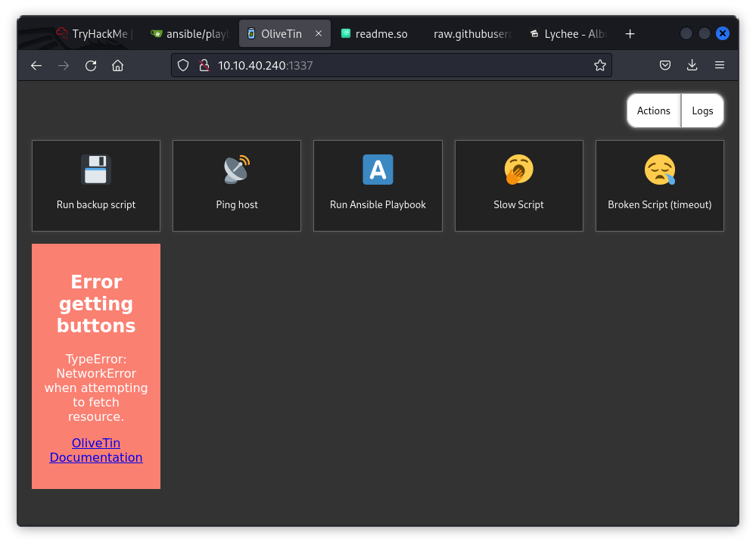Bookmark this page with the star icon
The image size is (756, 545).
coord(600,65)
